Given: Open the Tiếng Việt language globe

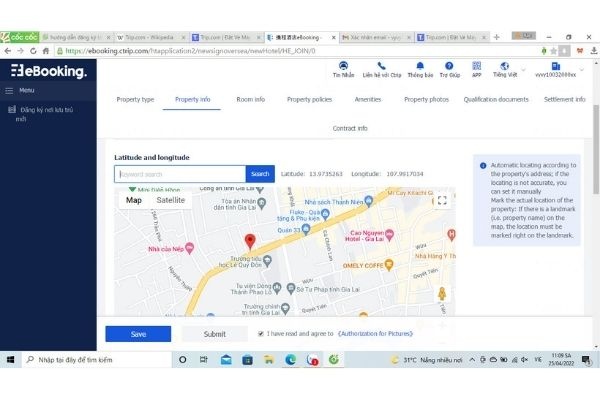Looking at the screenshot, I should click(x=505, y=66).
